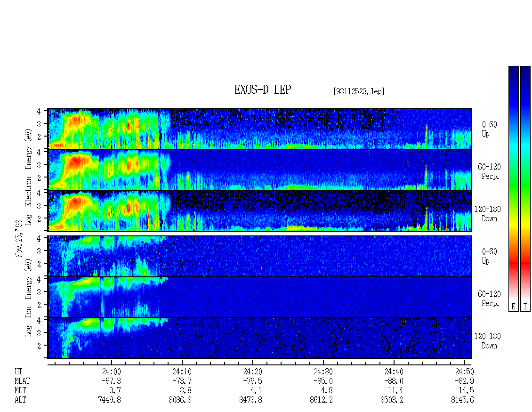Click the EXOS-D LEP plot title

tap(263, 89)
